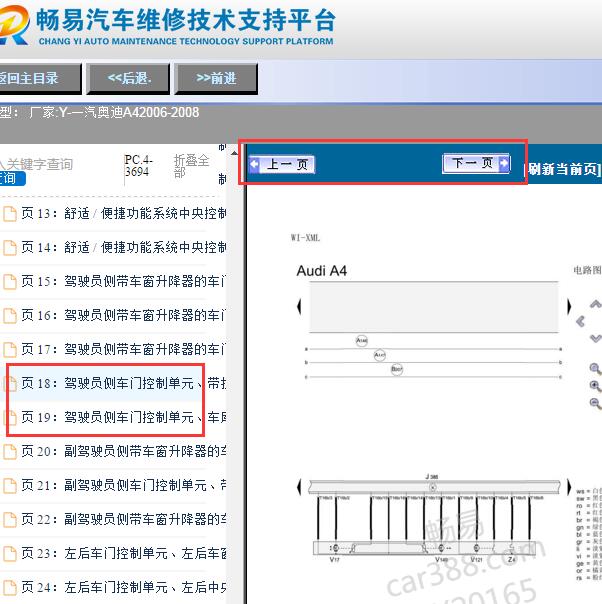The height and width of the screenshot is (604, 602).
Task: Click the Audi A4 diagram title
Action: coord(322,271)
